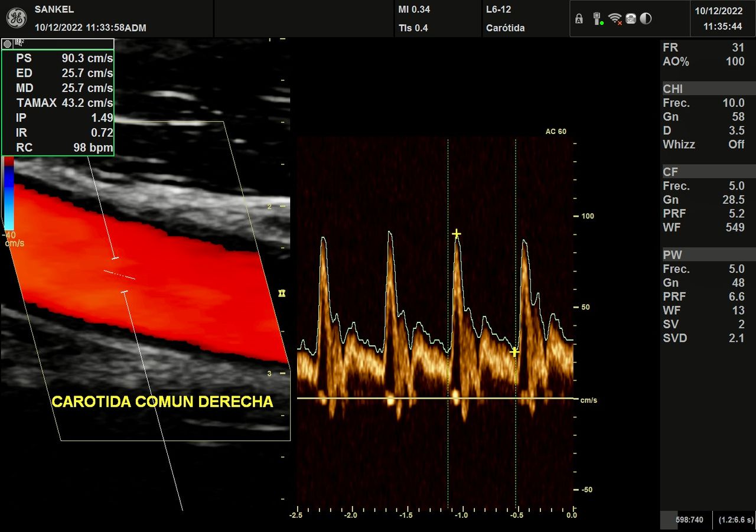Image resolution: width=756 pixels, height=532 pixels.
Task: Click the disconnected Wi-Fi status icon
Action: (615, 19)
